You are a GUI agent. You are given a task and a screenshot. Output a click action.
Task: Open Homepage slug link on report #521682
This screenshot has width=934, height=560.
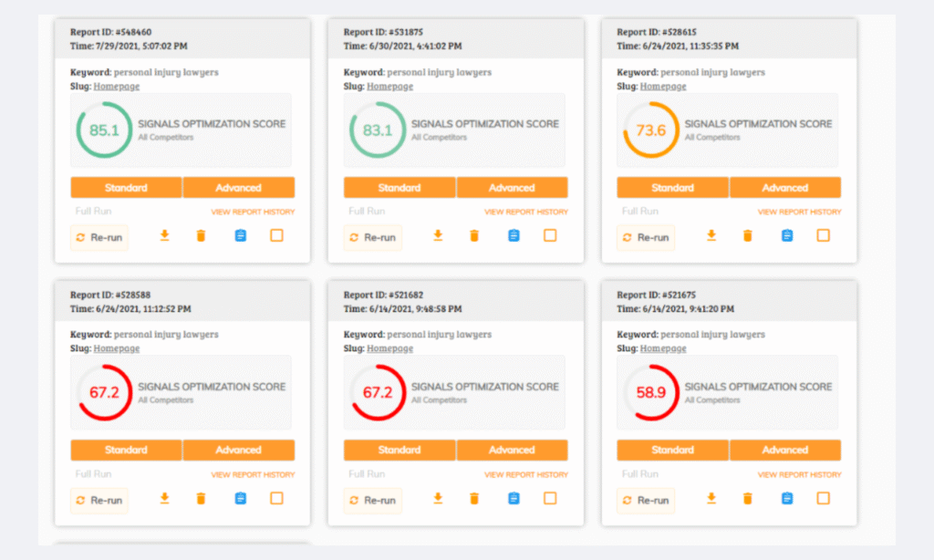click(x=389, y=348)
